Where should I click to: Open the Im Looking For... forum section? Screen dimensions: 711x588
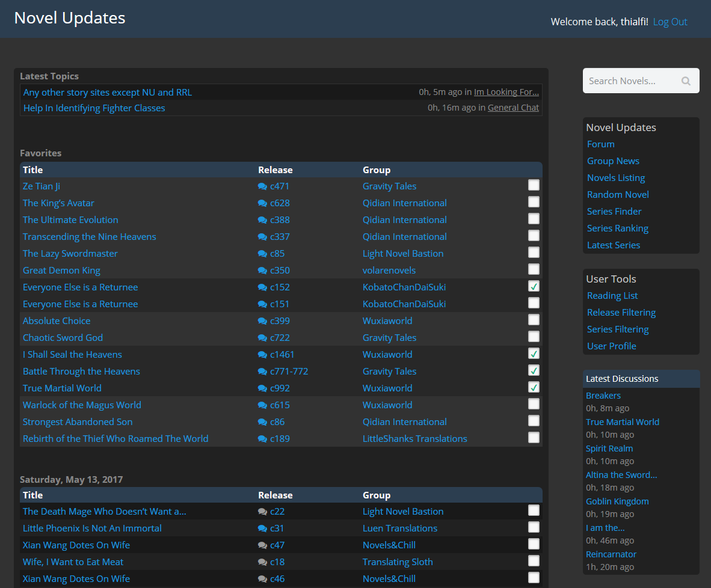[x=506, y=91]
